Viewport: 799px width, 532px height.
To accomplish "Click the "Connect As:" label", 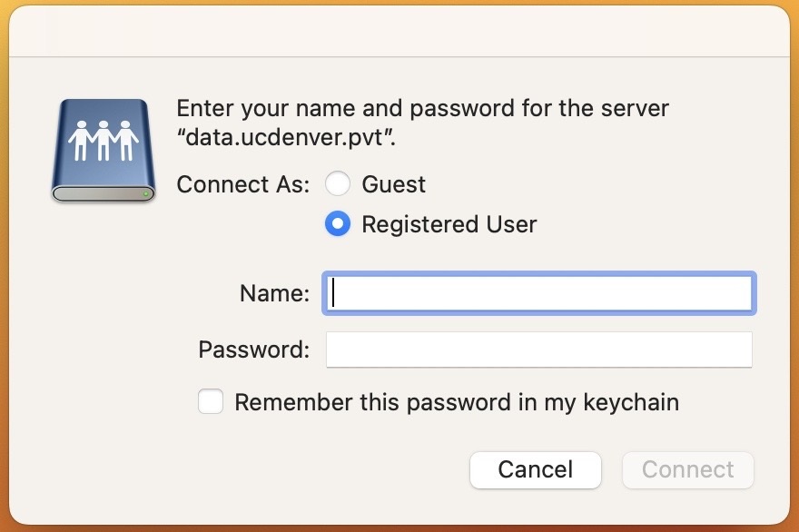I will 242,185.
